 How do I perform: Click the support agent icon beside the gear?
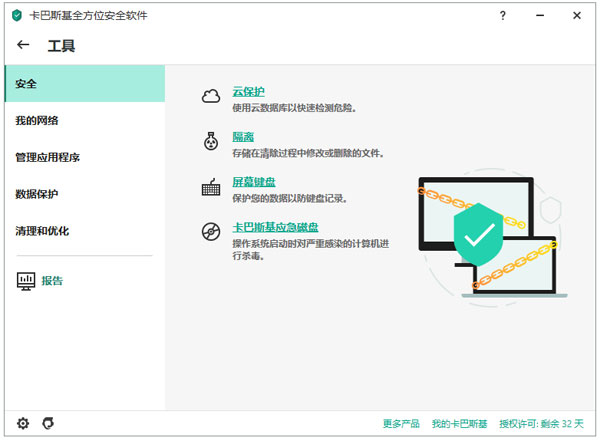click(48, 423)
